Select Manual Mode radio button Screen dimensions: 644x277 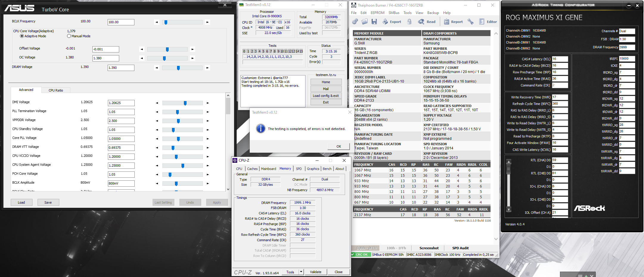(x=69, y=36)
